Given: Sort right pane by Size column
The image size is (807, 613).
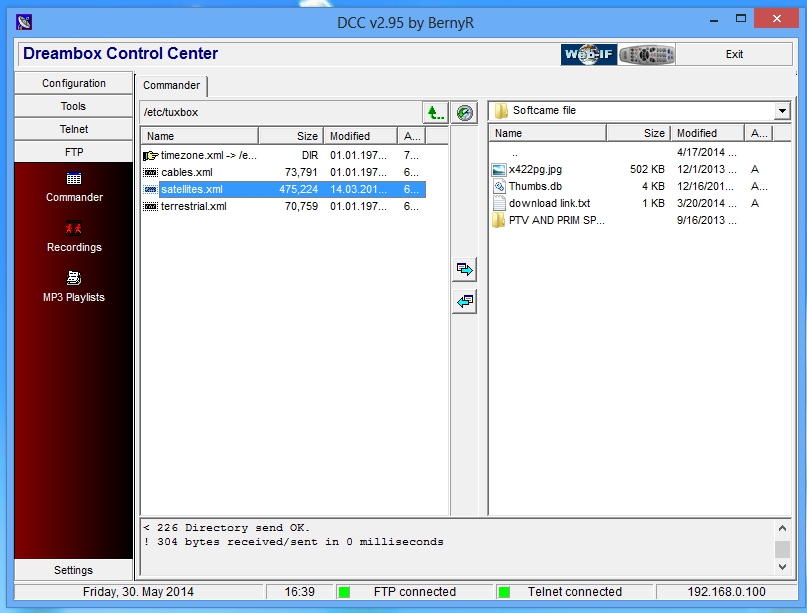Looking at the screenshot, I should click(x=639, y=133).
